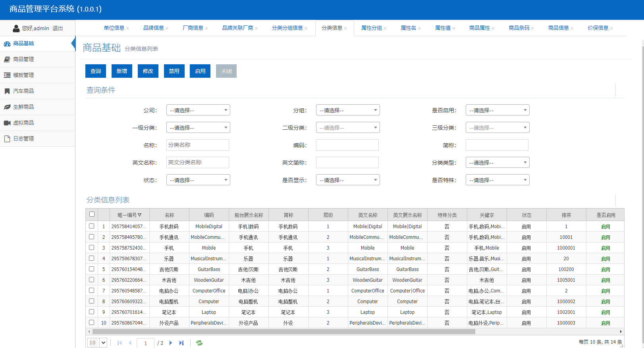
Task: Check the row for 吉他贝斯
Action: tap(92, 269)
